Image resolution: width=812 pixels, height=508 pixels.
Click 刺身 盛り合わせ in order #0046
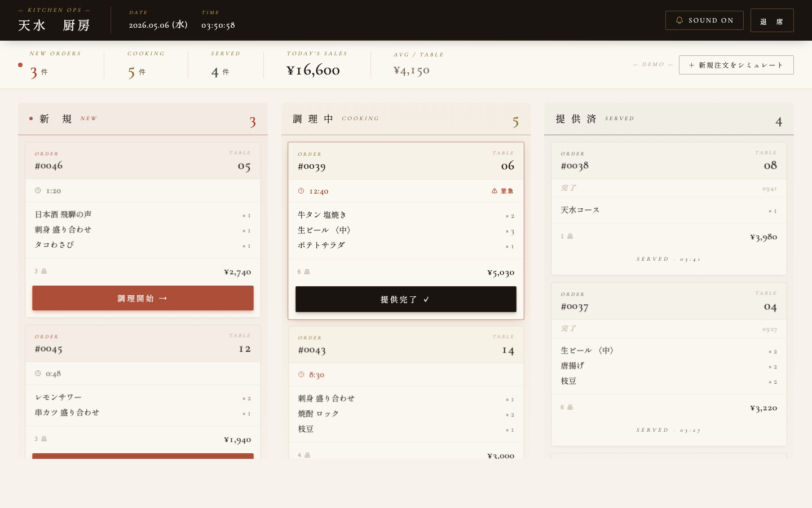(63, 230)
